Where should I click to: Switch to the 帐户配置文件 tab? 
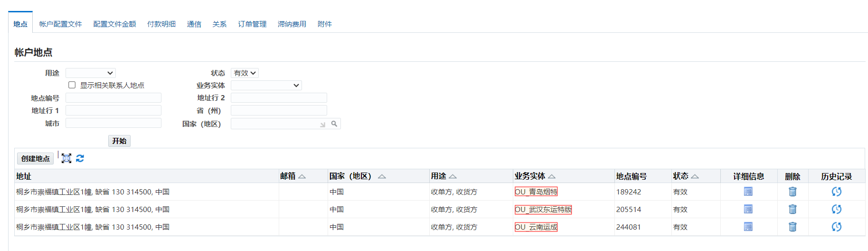pyautogui.click(x=60, y=24)
